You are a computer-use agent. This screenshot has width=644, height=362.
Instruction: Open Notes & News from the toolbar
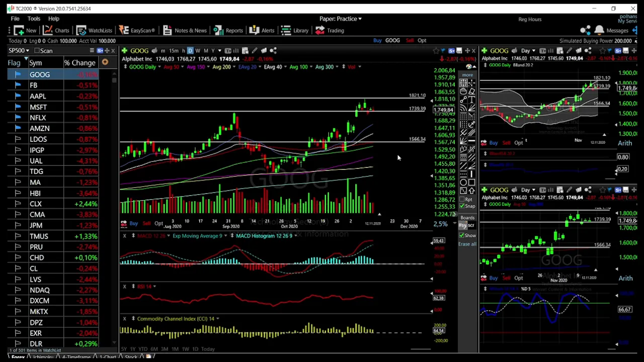tap(185, 30)
